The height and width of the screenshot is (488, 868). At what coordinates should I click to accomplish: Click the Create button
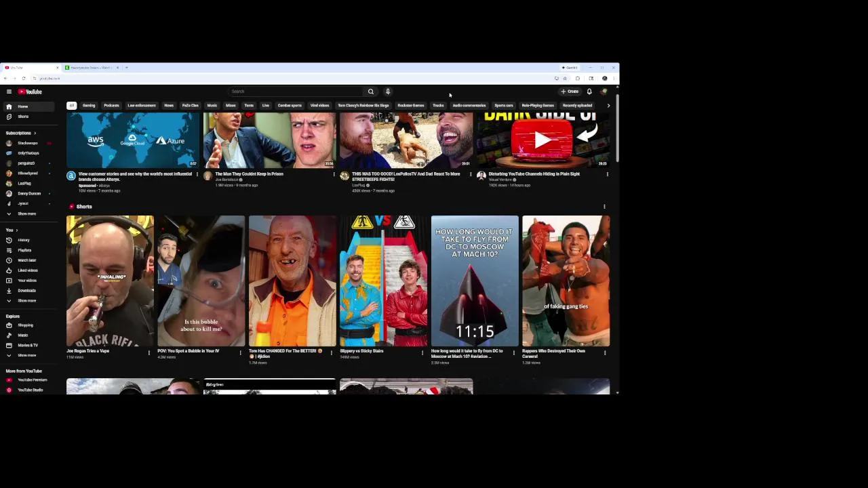[570, 91]
